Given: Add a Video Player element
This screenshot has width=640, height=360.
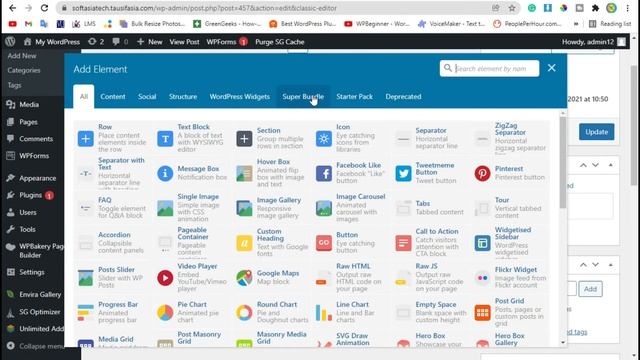Looking at the screenshot, I should tap(191, 278).
